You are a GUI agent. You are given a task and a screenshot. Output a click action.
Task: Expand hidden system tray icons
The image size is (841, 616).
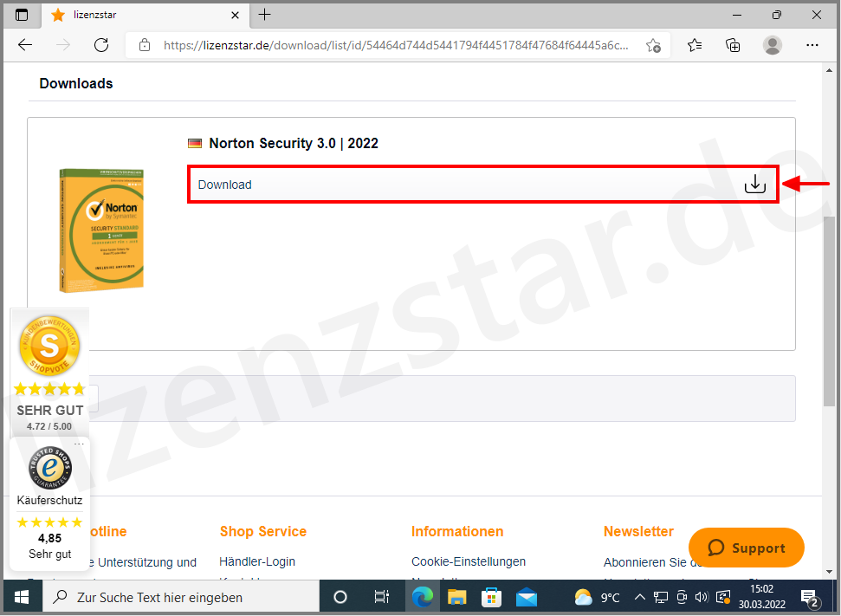point(639,597)
